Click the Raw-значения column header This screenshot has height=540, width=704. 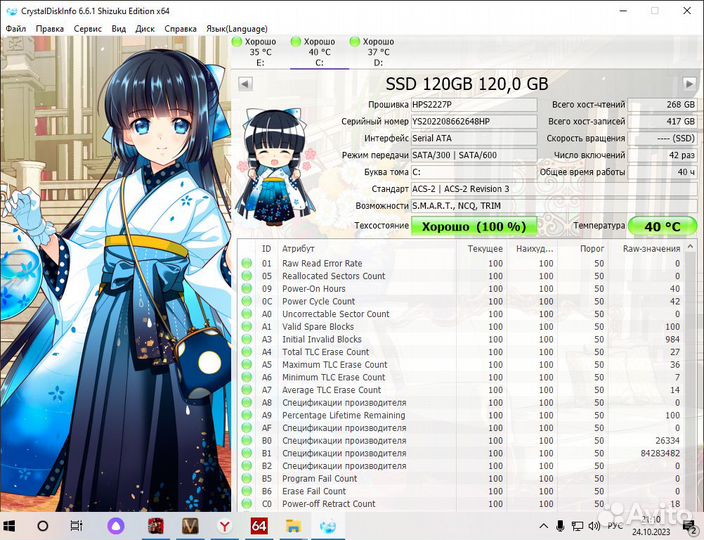pos(651,249)
